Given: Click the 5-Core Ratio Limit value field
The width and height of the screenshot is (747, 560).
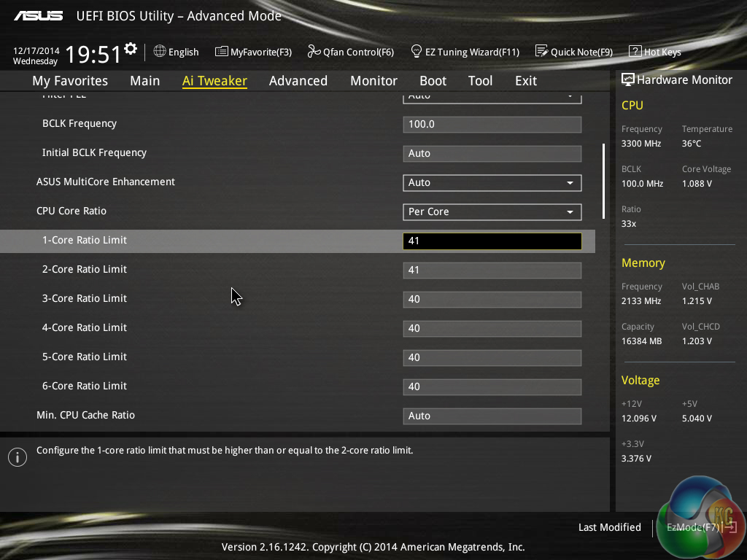Looking at the screenshot, I should pyautogui.click(x=492, y=357).
